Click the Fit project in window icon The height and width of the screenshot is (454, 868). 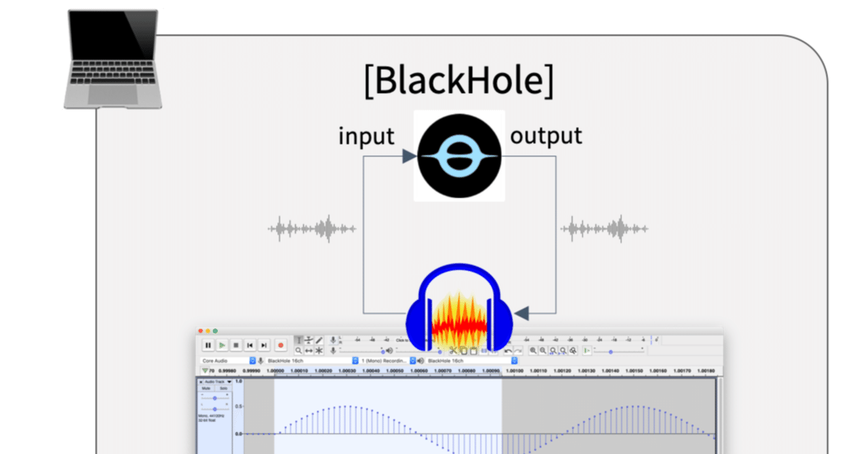(x=563, y=350)
